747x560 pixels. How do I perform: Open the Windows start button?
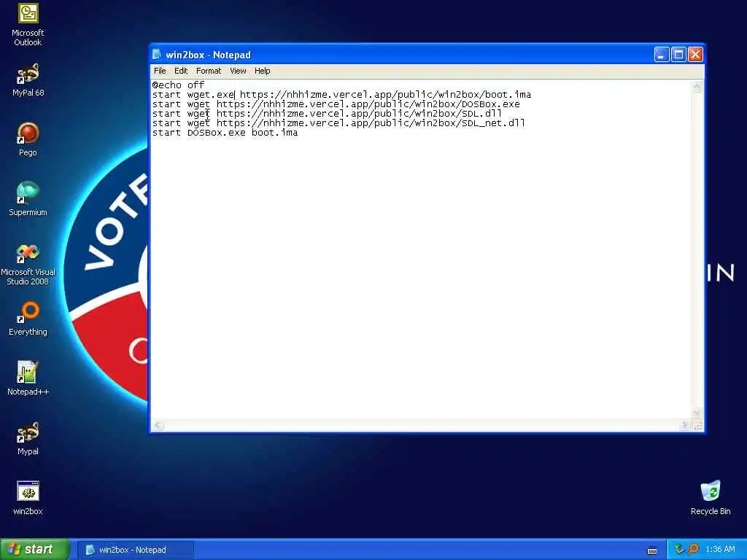tap(34, 549)
